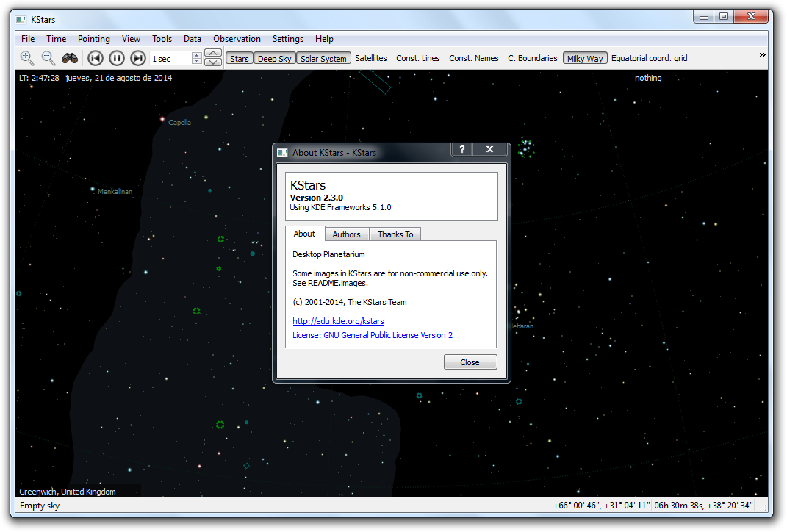This screenshot has height=532, width=787.
Task: Click the About dialog help question mark
Action: coord(462,149)
